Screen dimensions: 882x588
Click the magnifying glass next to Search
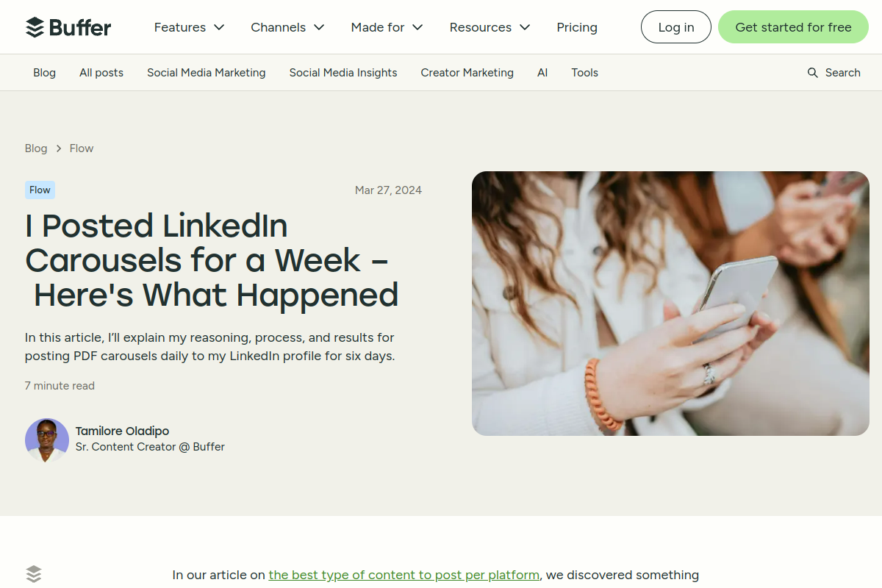tap(812, 72)
